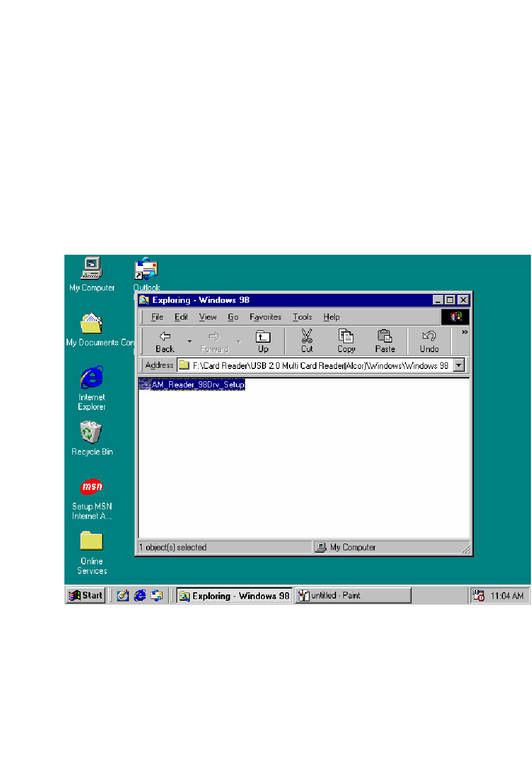Viewport: 532px width, 772px height.
Task: Go Up one folder level
Action: [x=263, y=341]
